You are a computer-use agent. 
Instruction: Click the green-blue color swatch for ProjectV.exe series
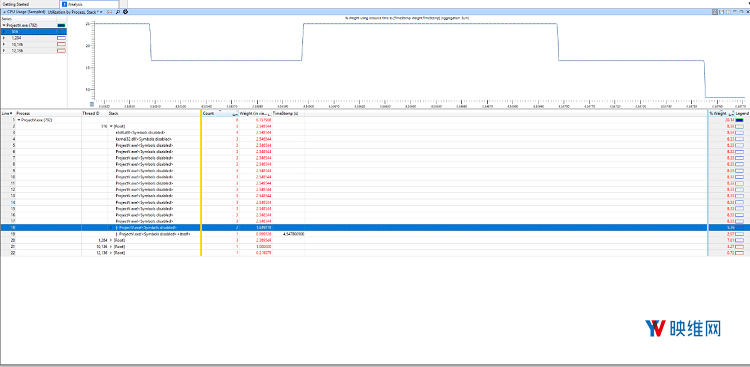click(61, 25)
